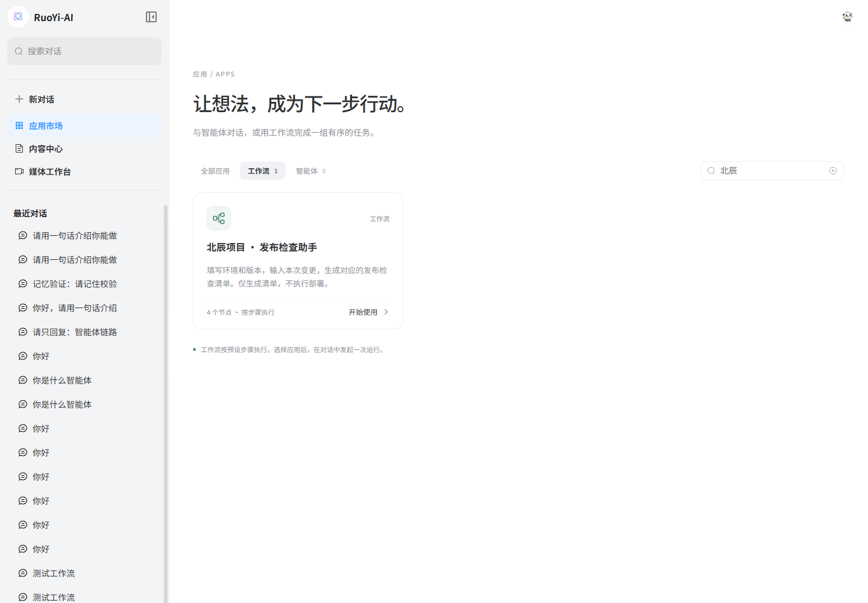Click the RuoYi-AI logo icon
This screenshot has width=868, height=603.
[x=18, y=17]
